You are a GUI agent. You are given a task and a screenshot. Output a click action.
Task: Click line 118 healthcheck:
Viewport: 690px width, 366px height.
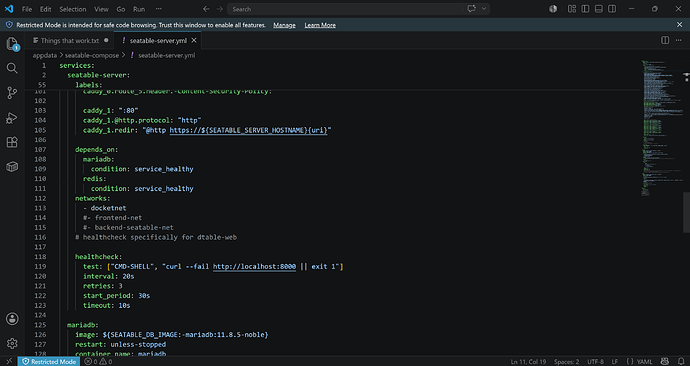coord(98,256)
